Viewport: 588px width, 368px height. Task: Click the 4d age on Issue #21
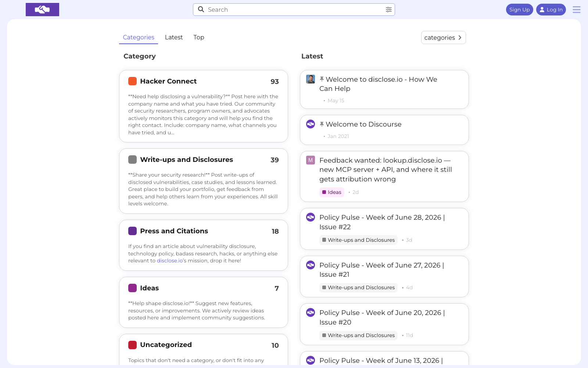(x=409, y=287)
